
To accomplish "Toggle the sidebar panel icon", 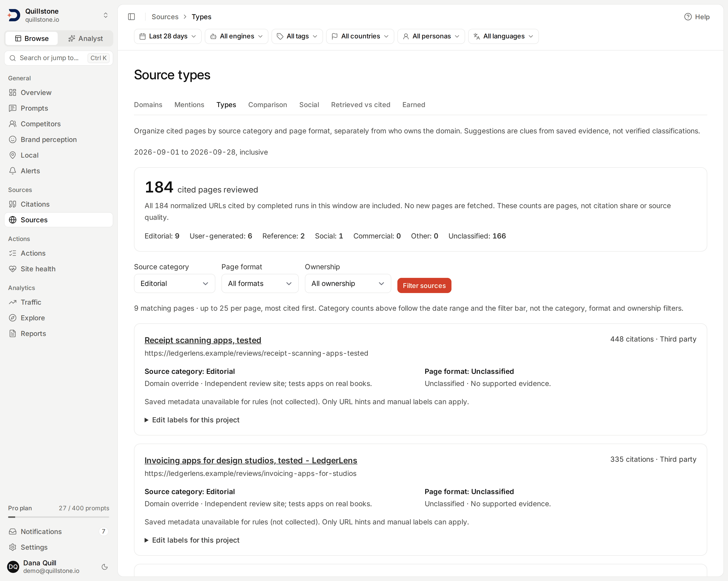I will [x=131, y=16].
